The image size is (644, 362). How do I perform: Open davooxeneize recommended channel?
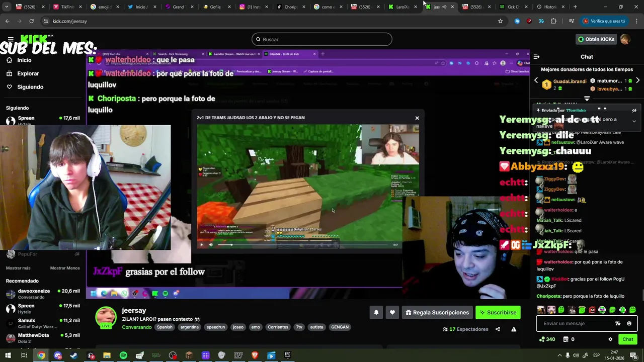tap(42, 294)
